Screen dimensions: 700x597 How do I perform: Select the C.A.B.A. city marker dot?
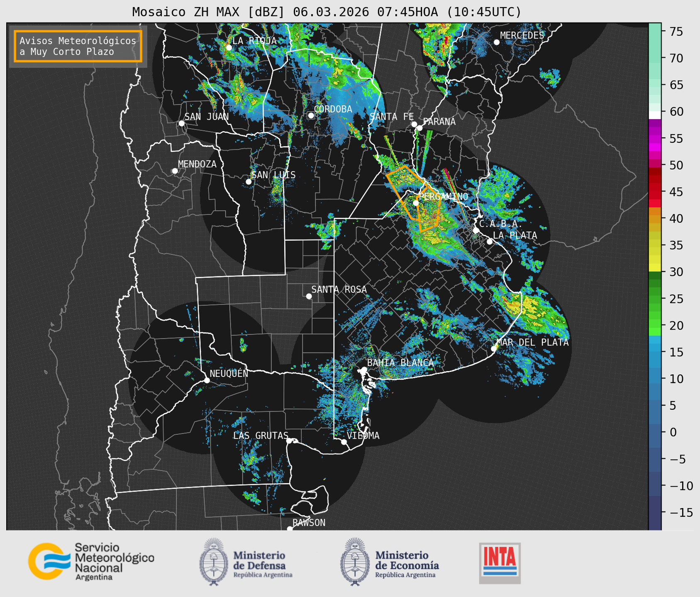pos(476,230)
